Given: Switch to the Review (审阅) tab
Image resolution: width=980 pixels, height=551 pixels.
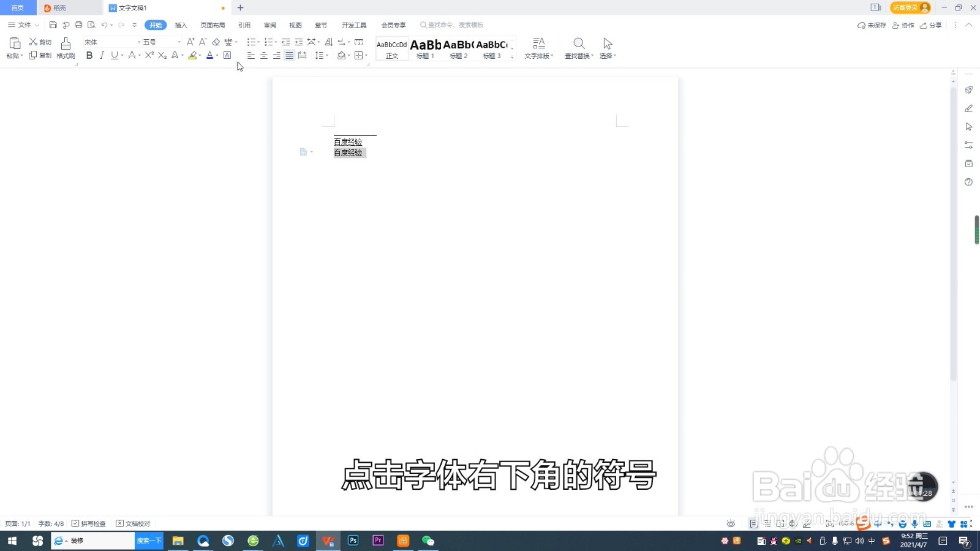Looking at the screenshot, I should (x=270, y=25).
